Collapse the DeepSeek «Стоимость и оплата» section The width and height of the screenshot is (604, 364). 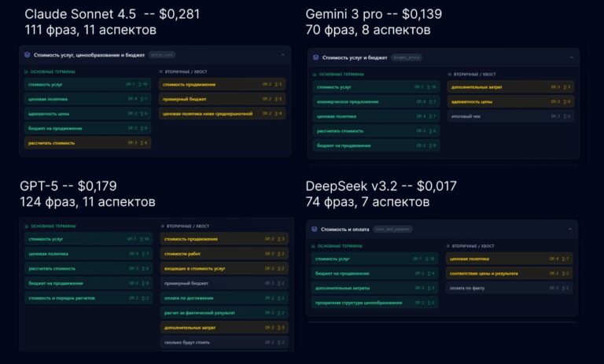[x=569, y=229]
